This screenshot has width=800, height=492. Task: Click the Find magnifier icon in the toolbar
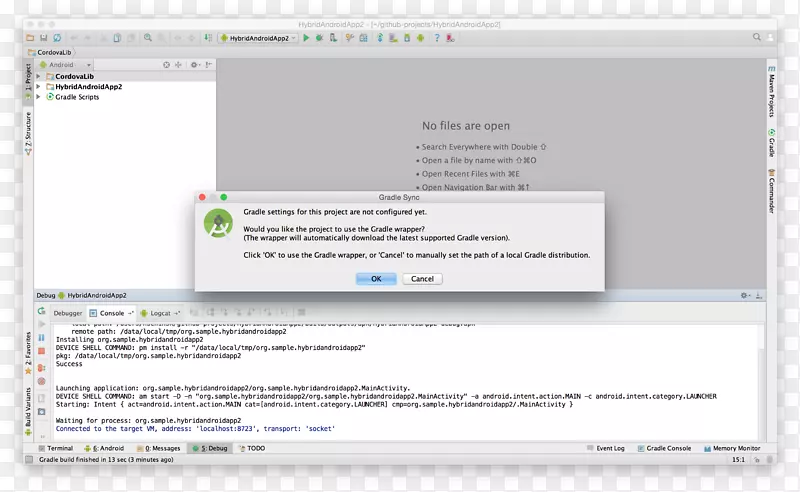[x=147, y=38]
